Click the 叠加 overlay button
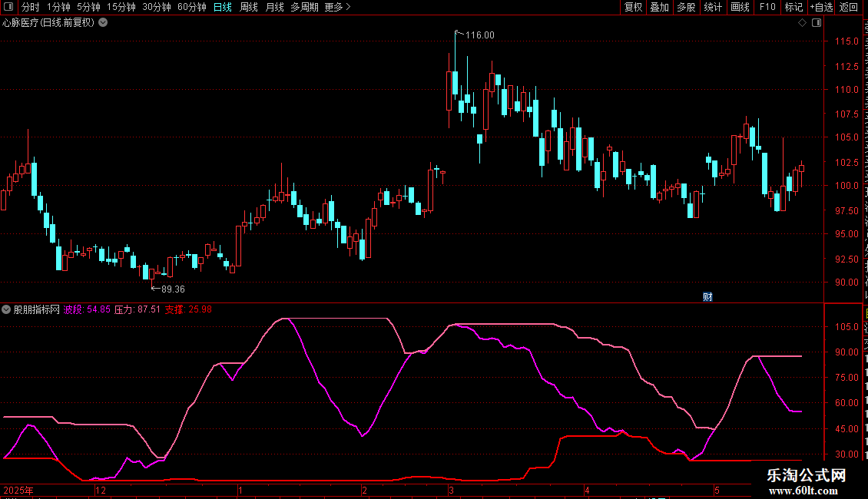This screenshot has width=868, height=499. (659, 7)
